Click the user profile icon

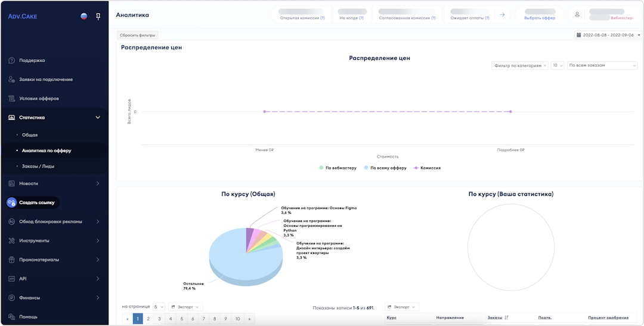point(577,14)
